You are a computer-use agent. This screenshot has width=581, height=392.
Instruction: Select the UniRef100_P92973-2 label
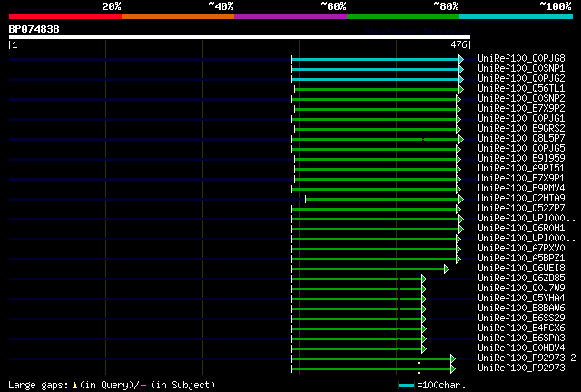click(527, 358)
